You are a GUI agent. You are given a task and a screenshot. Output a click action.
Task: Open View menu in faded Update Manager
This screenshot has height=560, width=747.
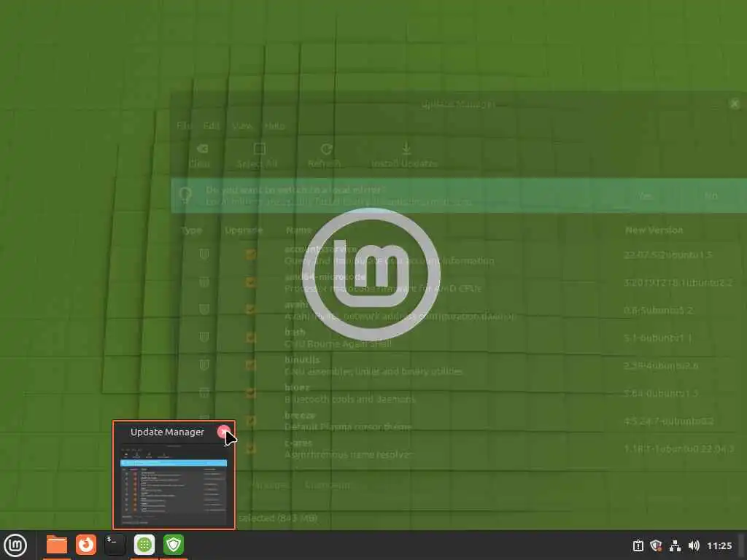click(242, 126)
